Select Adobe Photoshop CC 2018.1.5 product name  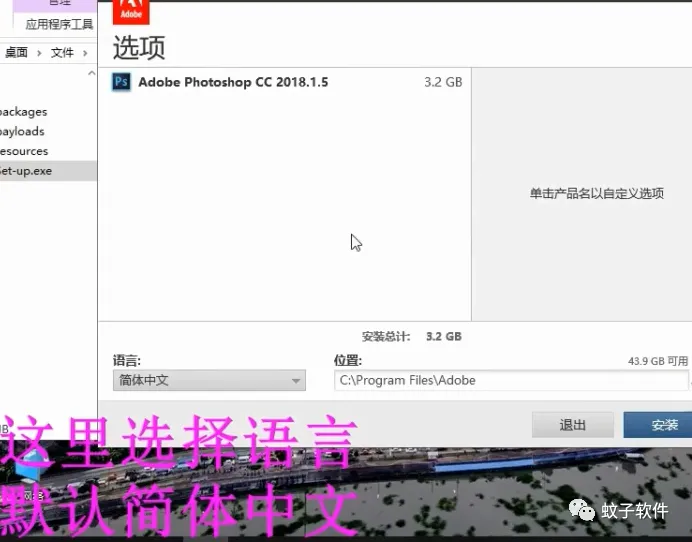click(x=233, y=82)
